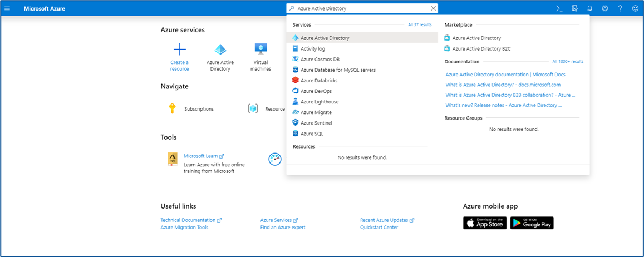This screenshot has width=644, height=257.
Task: Click the Azure DevOps icon
Action: pos(295,91)
